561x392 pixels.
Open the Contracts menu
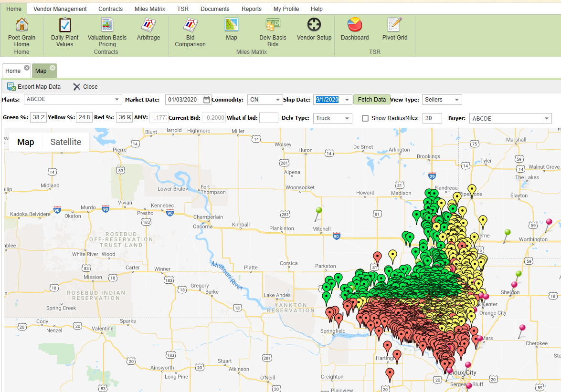111,9
